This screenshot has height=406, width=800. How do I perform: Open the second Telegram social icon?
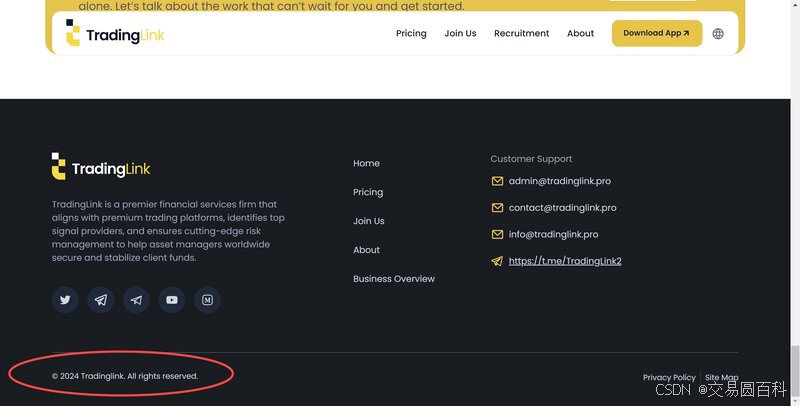136,300
